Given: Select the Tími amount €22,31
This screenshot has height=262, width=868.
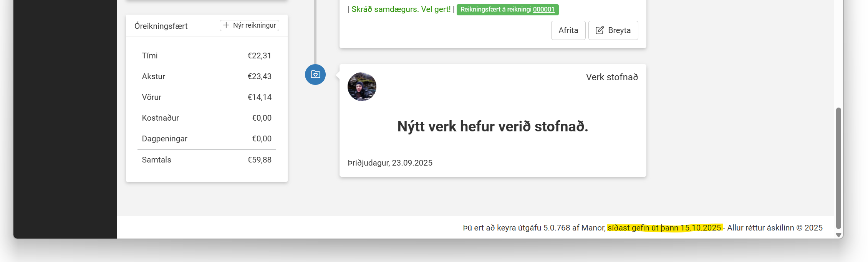Looking at the screenshot, I should (x=259, y=56).
